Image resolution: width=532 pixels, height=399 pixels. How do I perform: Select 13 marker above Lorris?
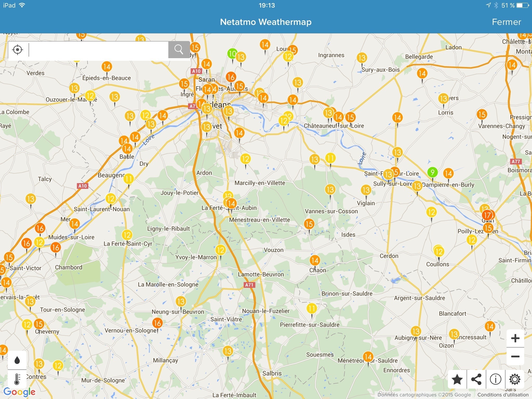click(x=443, y=98)
